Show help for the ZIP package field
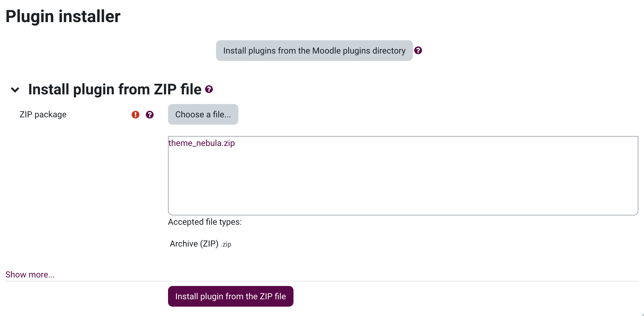Screen dimensions: 644x316 pyautogui.click(x=150, y=114)
